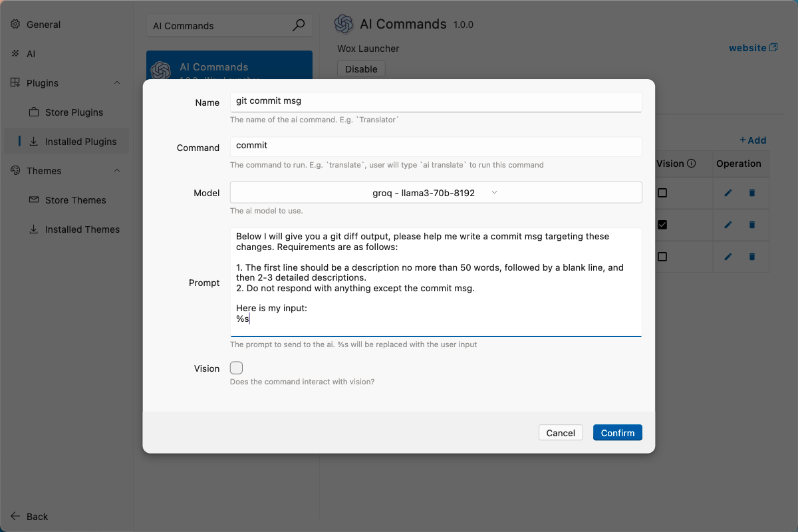
Task: Edit the second command row with the pencil icon
Action: tap(728, 225)
